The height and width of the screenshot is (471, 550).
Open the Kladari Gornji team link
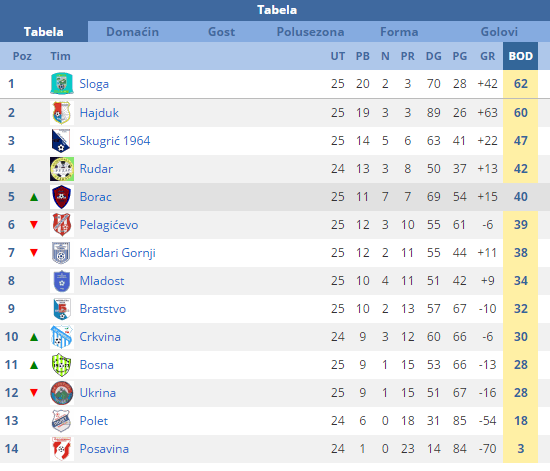[118, 253]
